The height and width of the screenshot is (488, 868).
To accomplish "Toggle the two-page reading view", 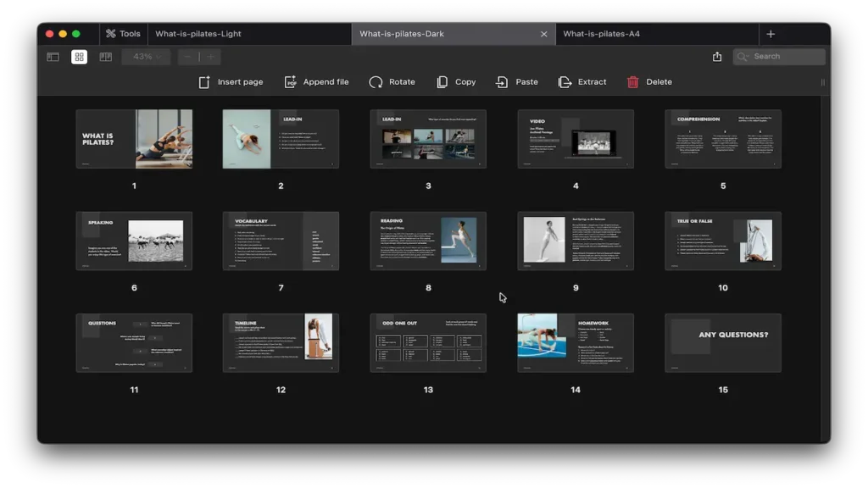I will 105,57.
